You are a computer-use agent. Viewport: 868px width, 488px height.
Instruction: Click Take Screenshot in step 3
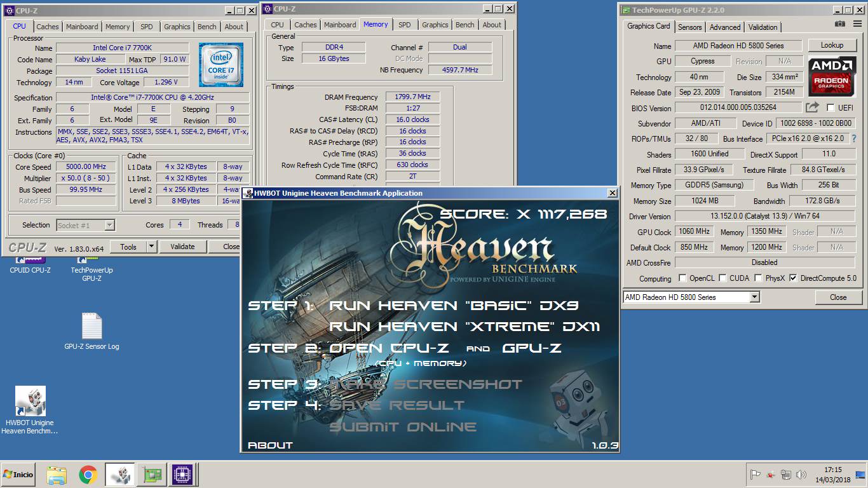tap(425, 384)
